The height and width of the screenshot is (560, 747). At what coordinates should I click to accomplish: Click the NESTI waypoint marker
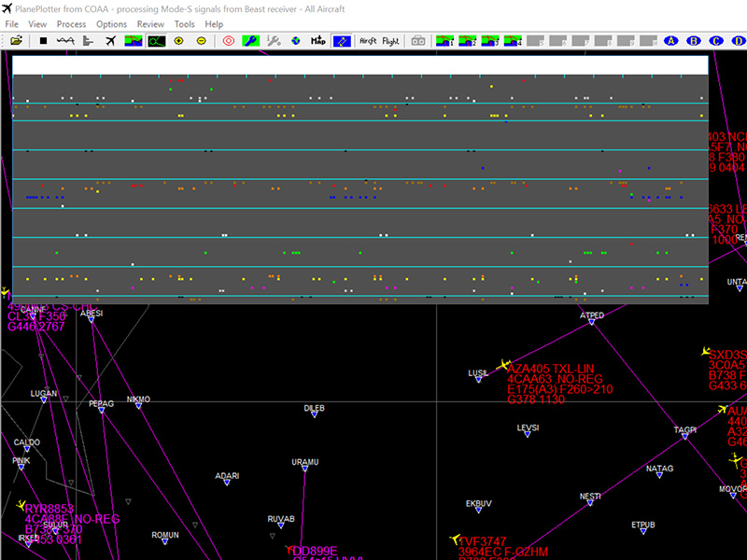(590, 502)
